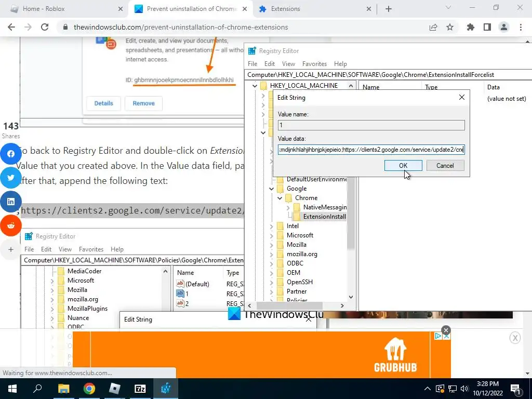Expand the OpenSSH registry key
The height and width of the screenshot is (399, 532).
pyautogui.click(x=271, y=282)
